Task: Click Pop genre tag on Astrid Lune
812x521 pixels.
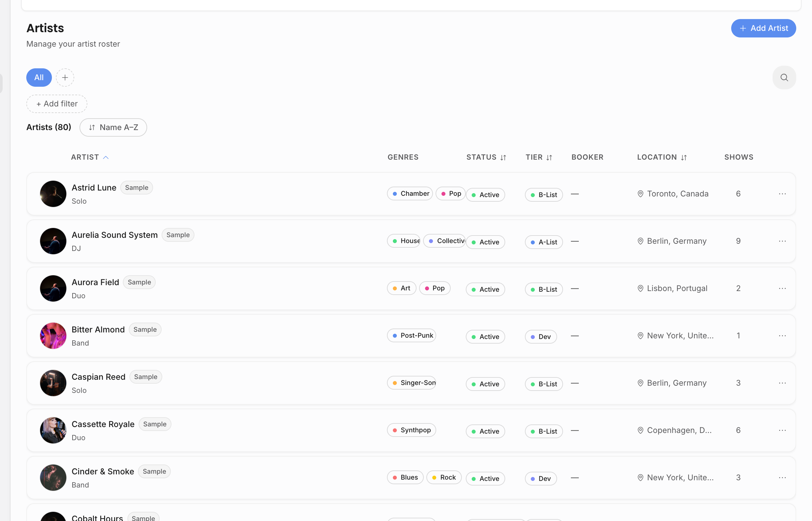Action: click(450, 194)
